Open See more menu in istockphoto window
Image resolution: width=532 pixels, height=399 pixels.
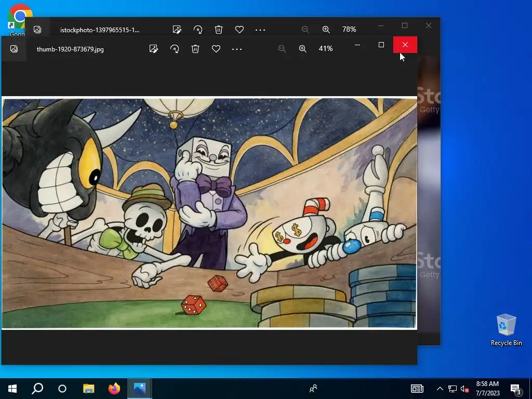(x=260, y=30)
